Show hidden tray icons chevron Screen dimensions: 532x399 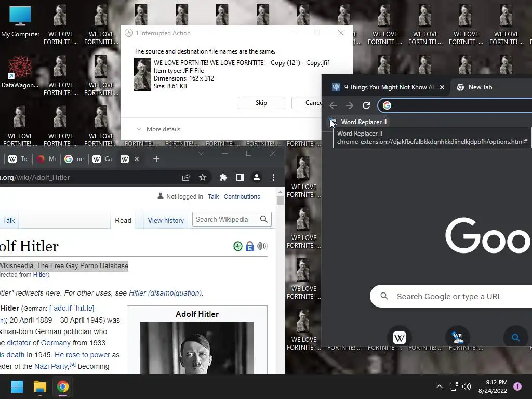point(440,387)
